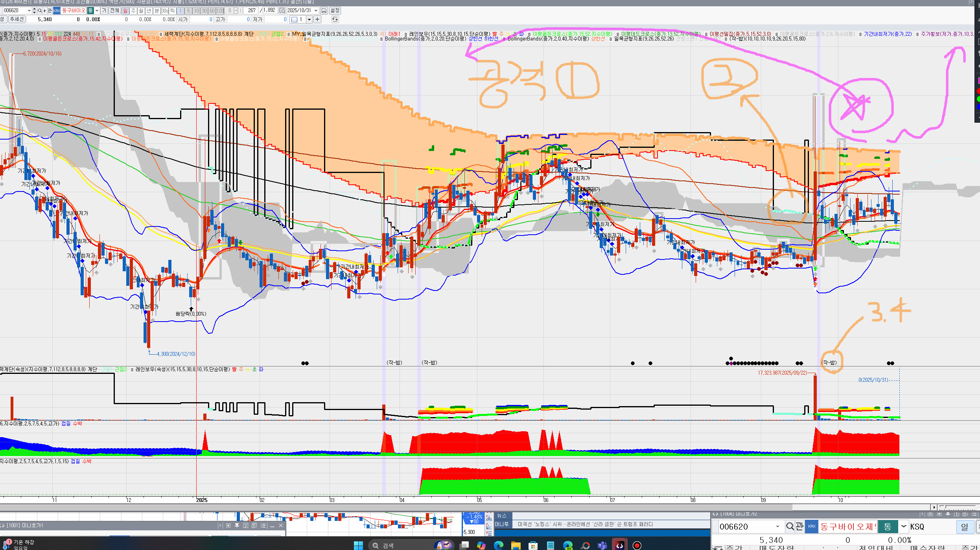
Task: Click the 추세선 trendline button
Action: click(x=17, y=19)
